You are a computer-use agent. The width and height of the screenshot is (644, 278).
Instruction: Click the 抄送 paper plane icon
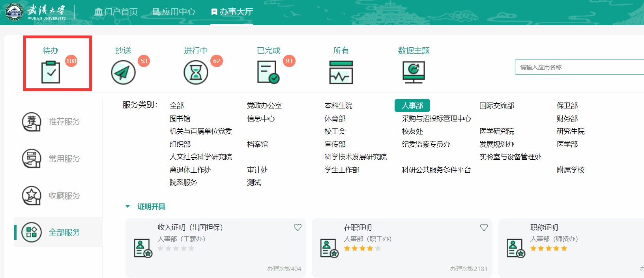click(123, 72)
